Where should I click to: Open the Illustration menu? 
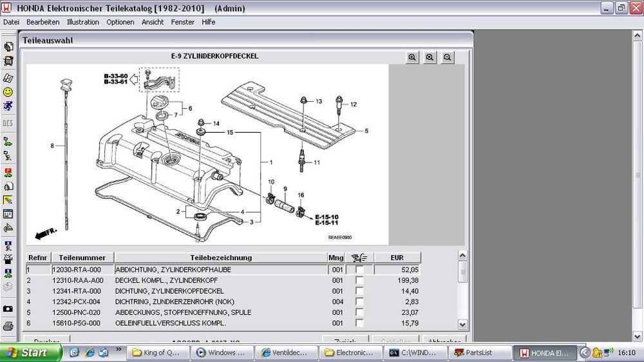pyautogui.click(x=83, y=22)
